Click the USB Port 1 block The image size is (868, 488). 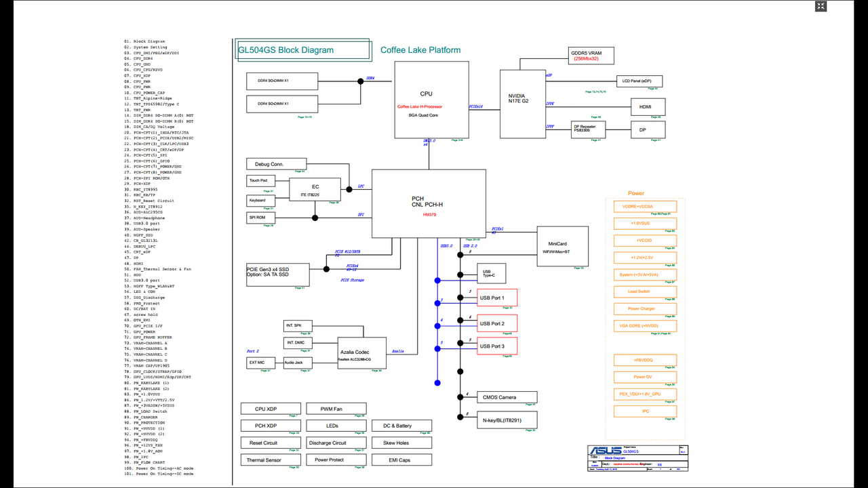point(497,298)
